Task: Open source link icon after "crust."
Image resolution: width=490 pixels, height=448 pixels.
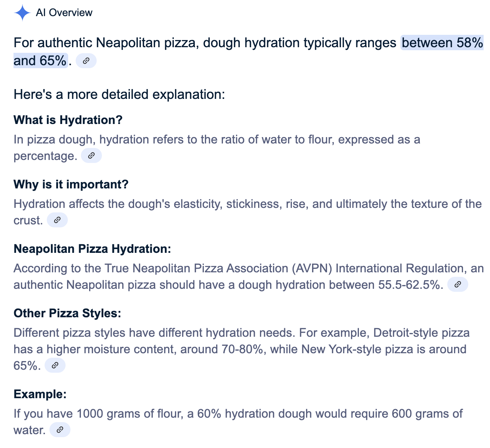Action: click(57, 220)
